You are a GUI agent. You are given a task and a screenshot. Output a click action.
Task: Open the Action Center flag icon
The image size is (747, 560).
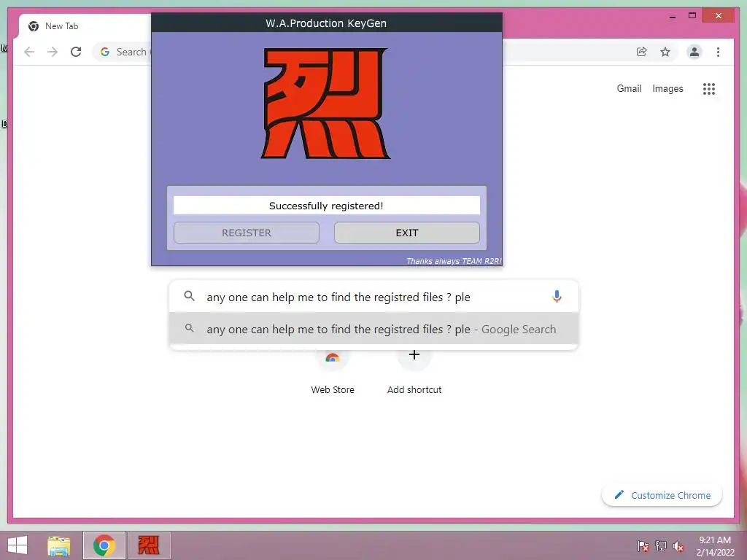coord(643,545)
